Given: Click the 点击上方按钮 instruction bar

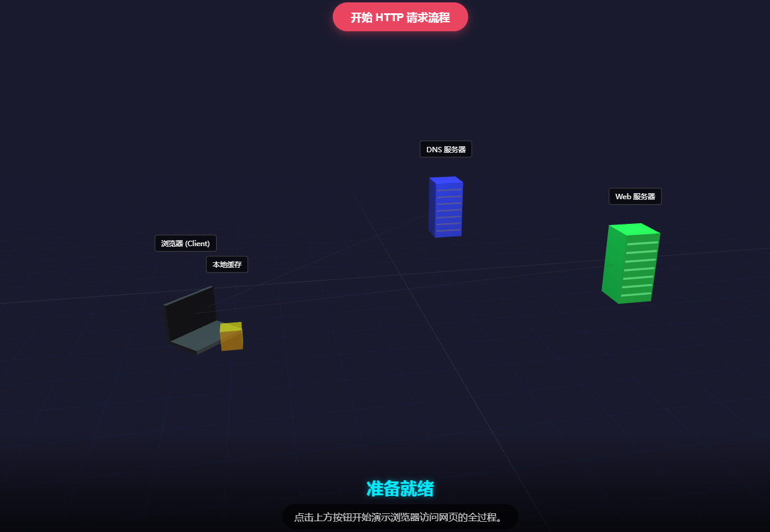Looking at the screenshot, I should [x=400, y=516].
